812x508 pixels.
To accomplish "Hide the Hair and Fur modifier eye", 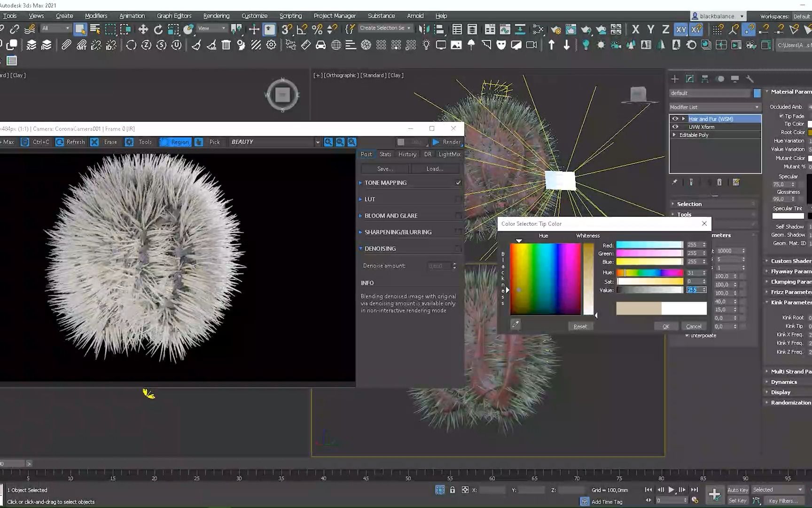I will [x=675, y=119].
